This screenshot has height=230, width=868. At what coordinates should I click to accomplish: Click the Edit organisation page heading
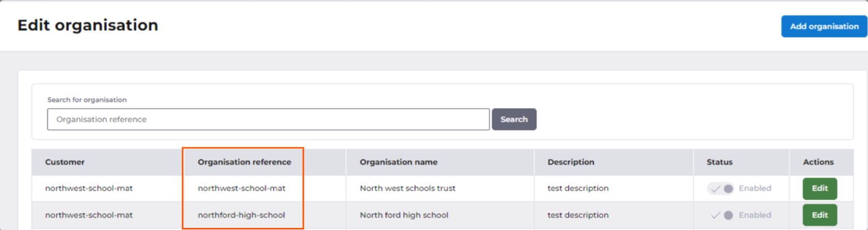(88, 25)
